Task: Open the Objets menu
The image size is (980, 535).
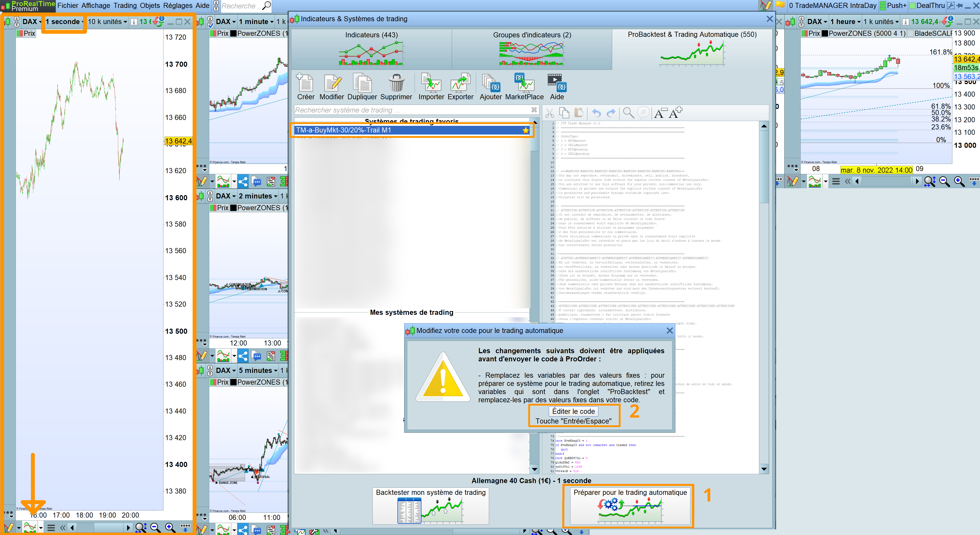Action: 150,6
